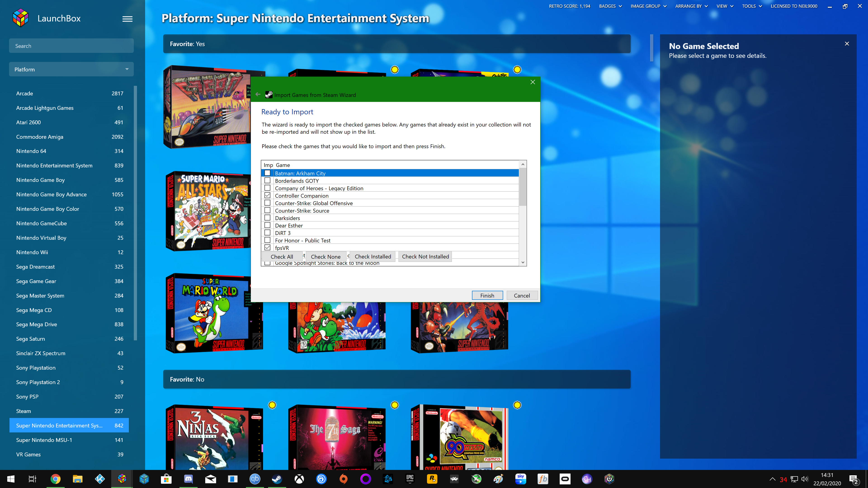This screenshot has width=868, height=488.
Task: Open Rockstar Games Launcher from the taskbar
Action: coord(432,479)
